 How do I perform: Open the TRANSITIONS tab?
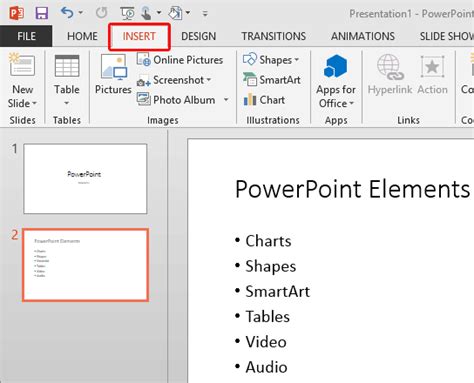[x=274, y=36]
